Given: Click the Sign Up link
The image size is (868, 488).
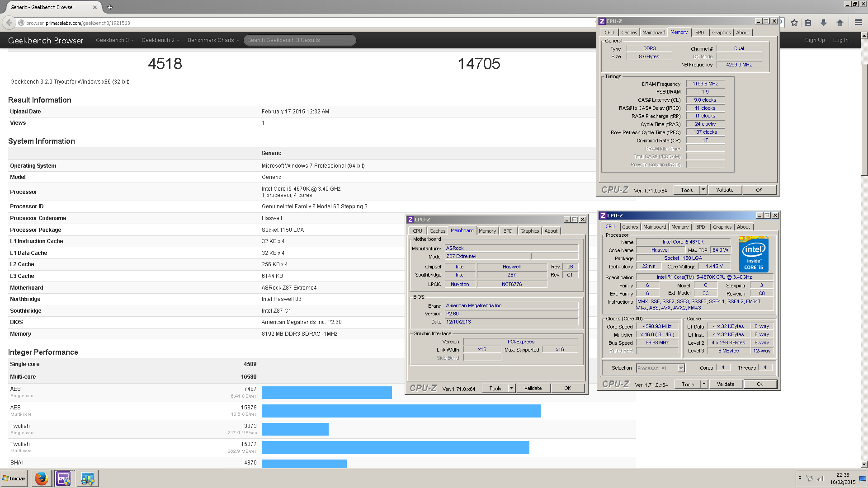Looking at the screenshot, I should (815, 40).
